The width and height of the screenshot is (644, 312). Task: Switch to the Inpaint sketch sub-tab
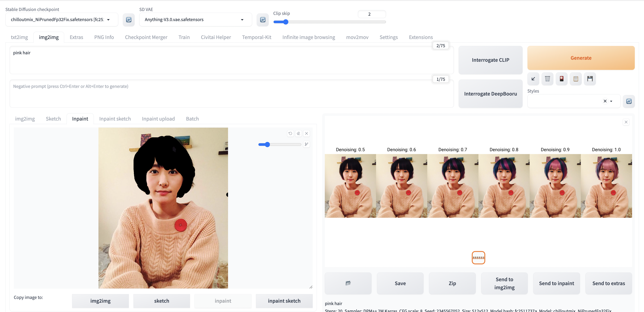click(x=115, y=119)
